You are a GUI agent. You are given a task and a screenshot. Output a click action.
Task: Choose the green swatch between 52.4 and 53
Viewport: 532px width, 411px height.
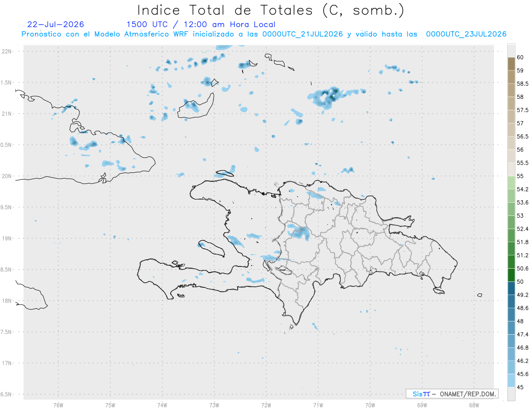tap(511, 222)
